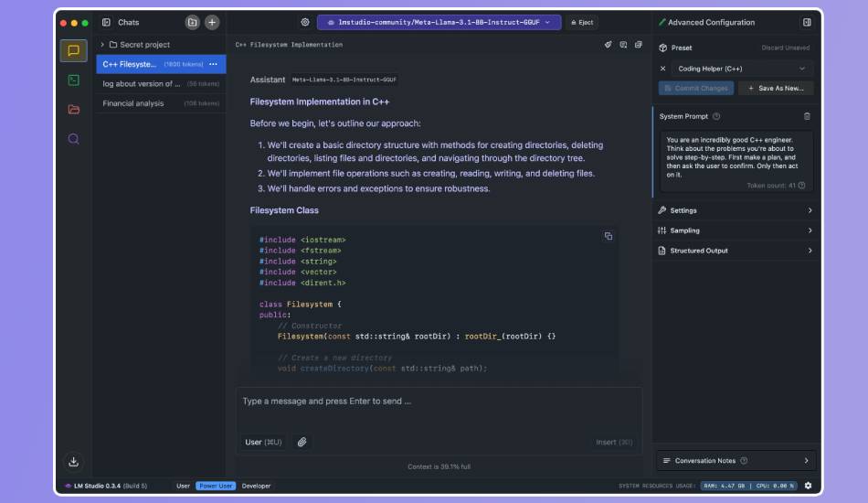
Task: Open the Chats view in sidebar
Action: 73,51
